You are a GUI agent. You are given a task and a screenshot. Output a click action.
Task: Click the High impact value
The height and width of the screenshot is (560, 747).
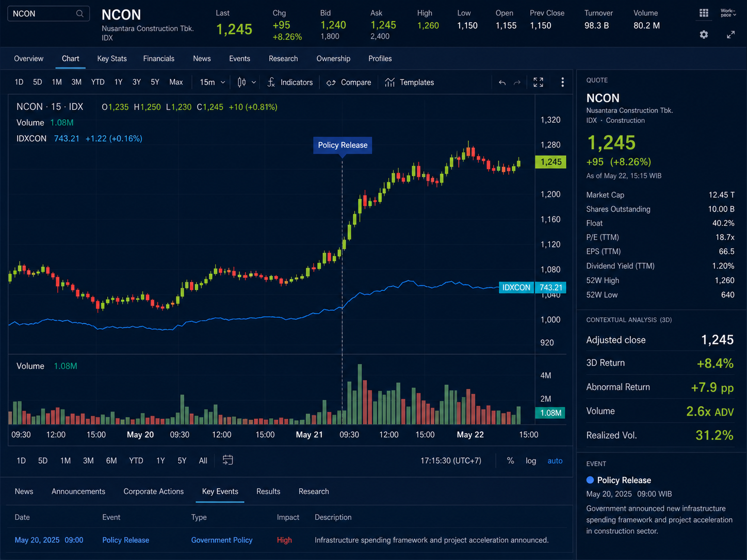click(284, 540)
